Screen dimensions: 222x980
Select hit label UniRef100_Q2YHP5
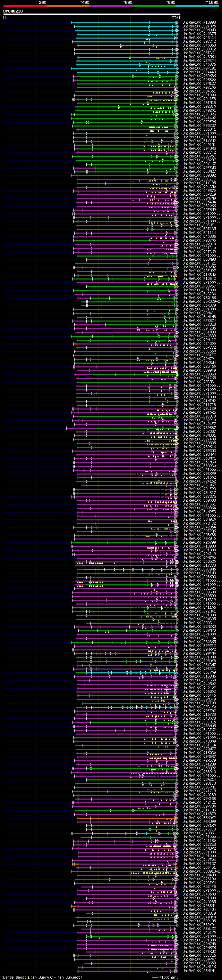[199, 26]
